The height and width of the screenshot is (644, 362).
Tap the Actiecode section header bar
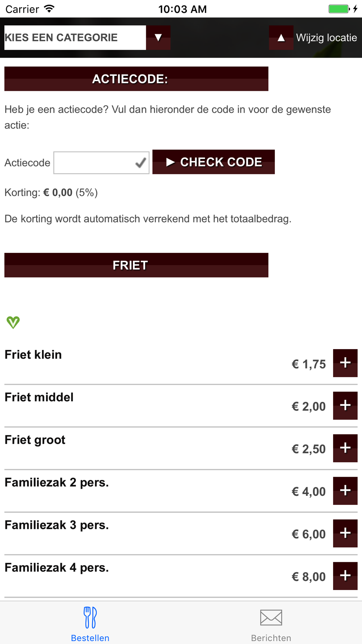[136, 79]
